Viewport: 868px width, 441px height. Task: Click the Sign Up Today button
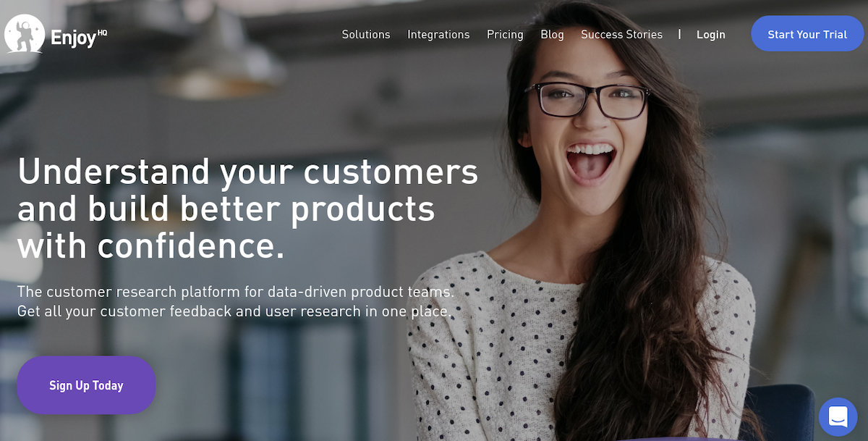[86, 385]
